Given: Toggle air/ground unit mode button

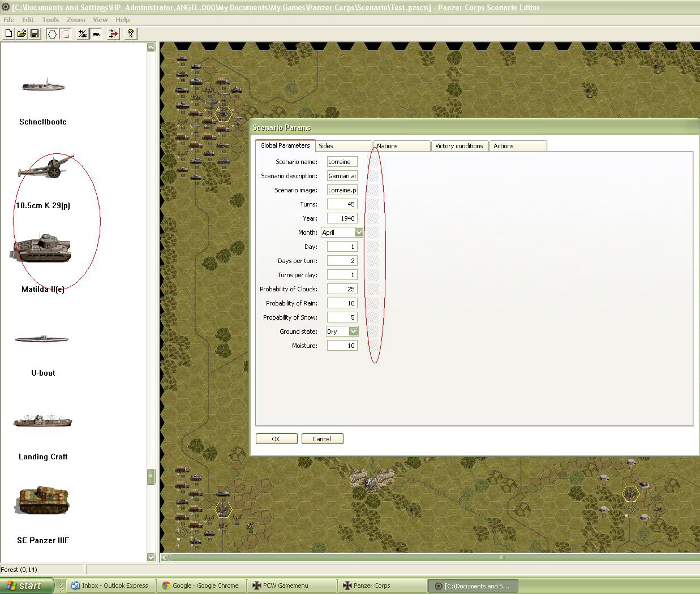Looking at the screenshot, I should coord(83,34).
